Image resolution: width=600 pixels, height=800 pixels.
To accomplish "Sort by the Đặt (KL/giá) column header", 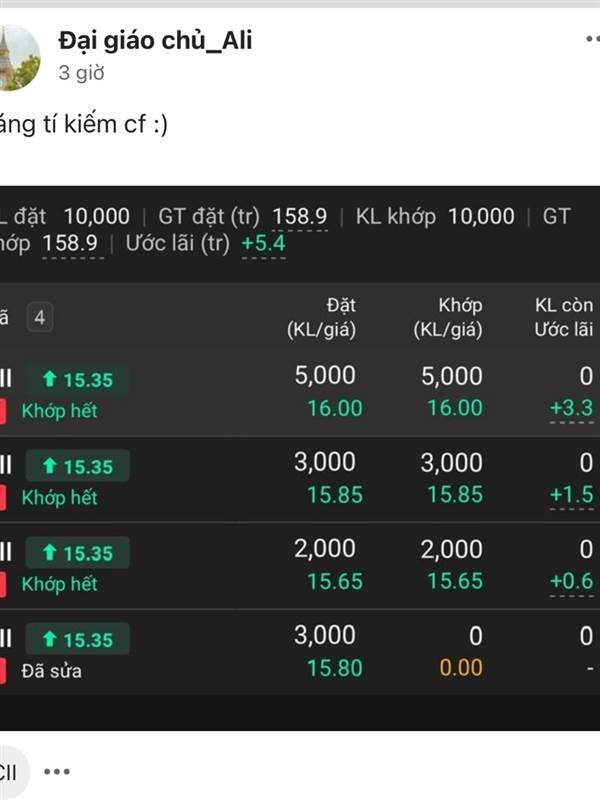I will pyautogui.click(x=321, y=317).
